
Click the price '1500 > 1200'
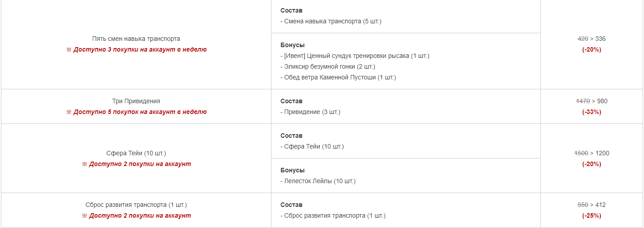591,153
